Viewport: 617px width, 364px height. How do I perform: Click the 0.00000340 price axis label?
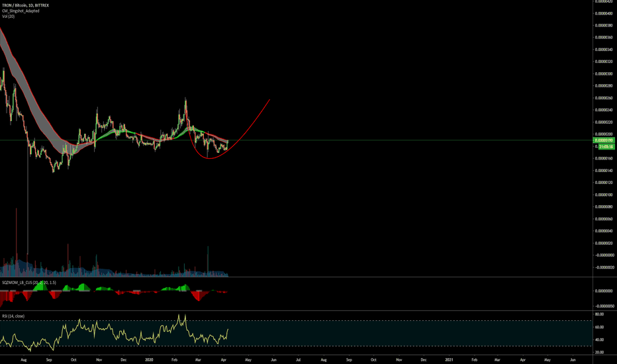click(x=604, y=50)
